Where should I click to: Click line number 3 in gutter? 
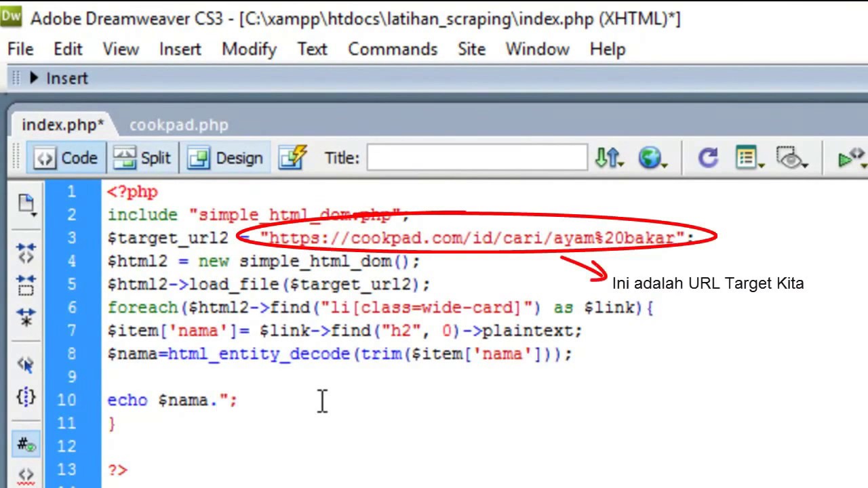coord(71,238)
